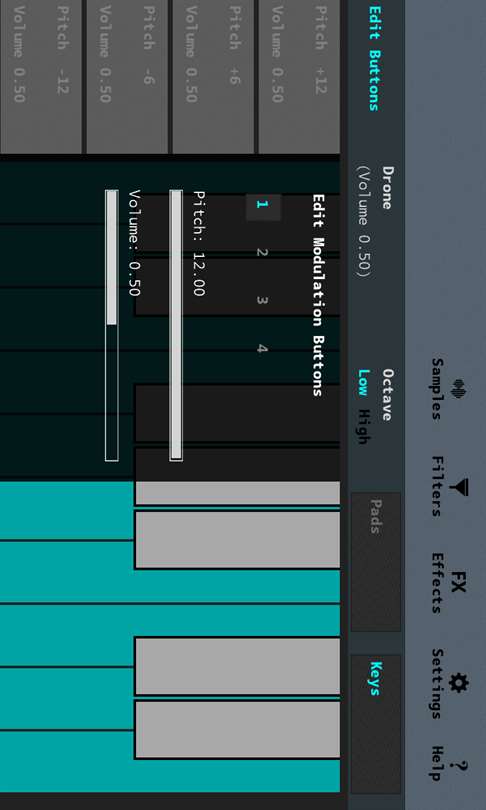Tap the Edit Buttons label
The width and height of the screenshot is (486, 810).
374,58
